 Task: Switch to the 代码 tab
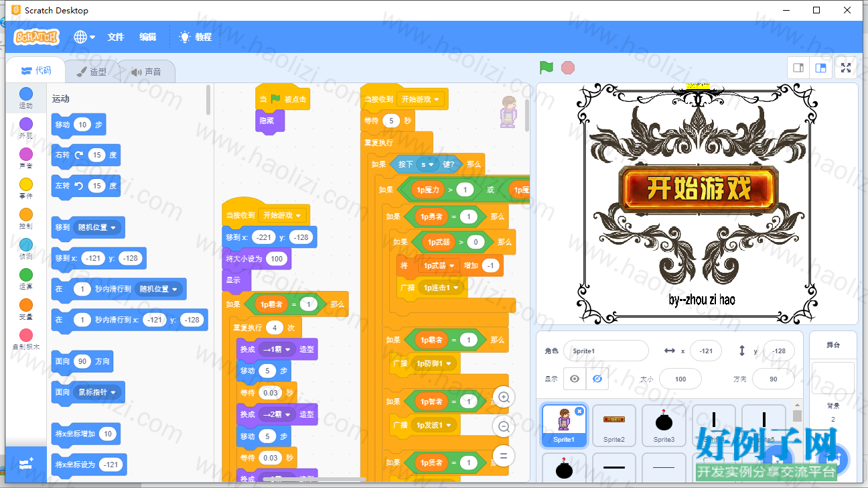click(36, 70)
